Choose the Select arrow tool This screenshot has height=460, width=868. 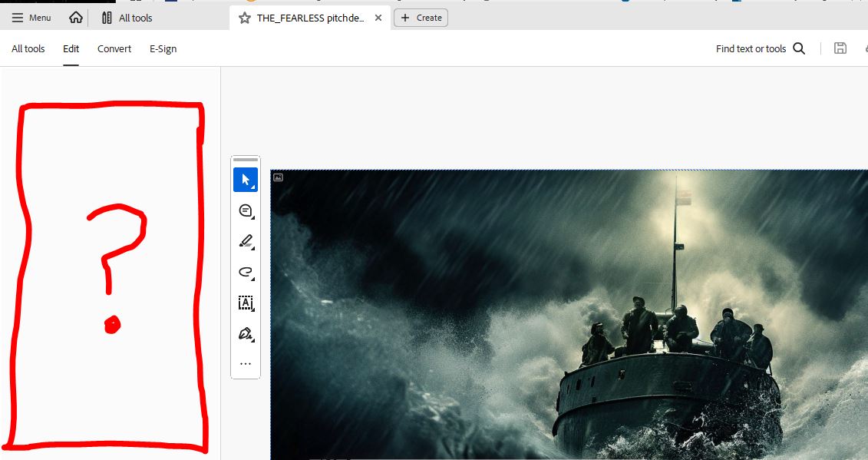pos(246,180)
